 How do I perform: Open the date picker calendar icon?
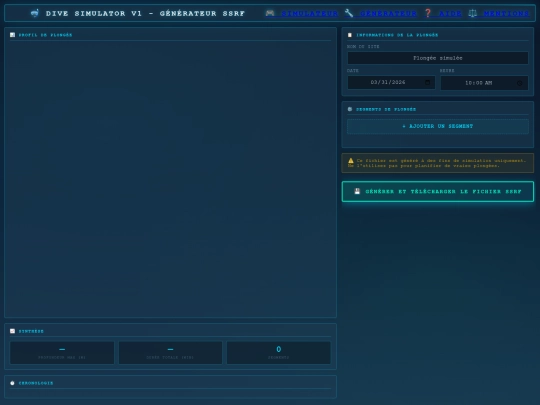(427, 82)
